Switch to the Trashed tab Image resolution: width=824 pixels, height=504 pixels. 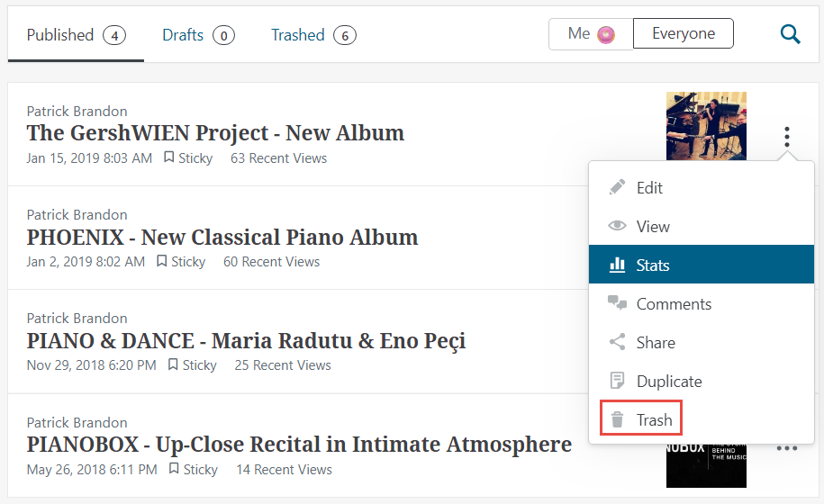point(313,35)
